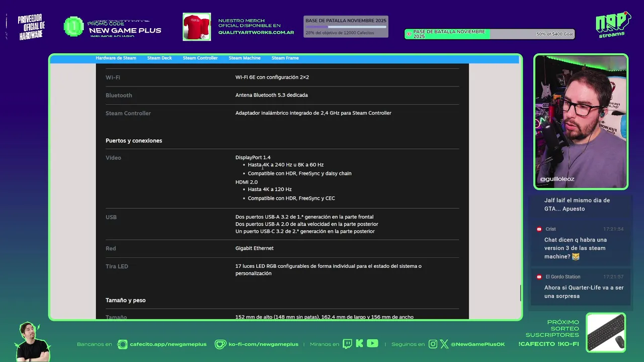This screenshot has height=362, width=644.
Task: Click the Kick K icon
Action: click(x=359, y=344)
